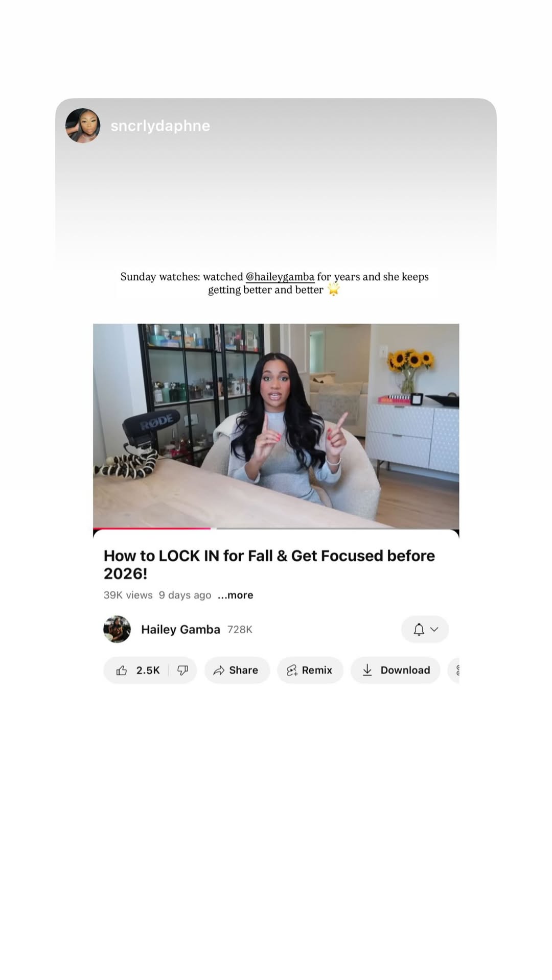The image size is (552, 980).
Task: Click the share arrow icon
Action: [219, 671]
